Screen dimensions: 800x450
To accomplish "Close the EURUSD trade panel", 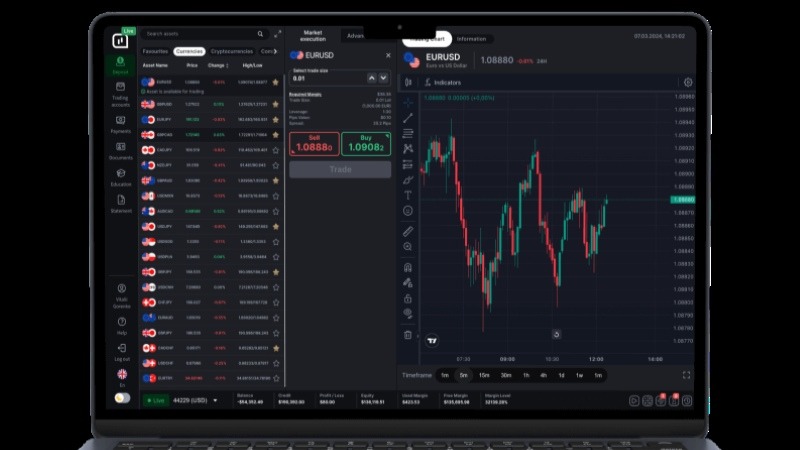I will click(388, 55).
